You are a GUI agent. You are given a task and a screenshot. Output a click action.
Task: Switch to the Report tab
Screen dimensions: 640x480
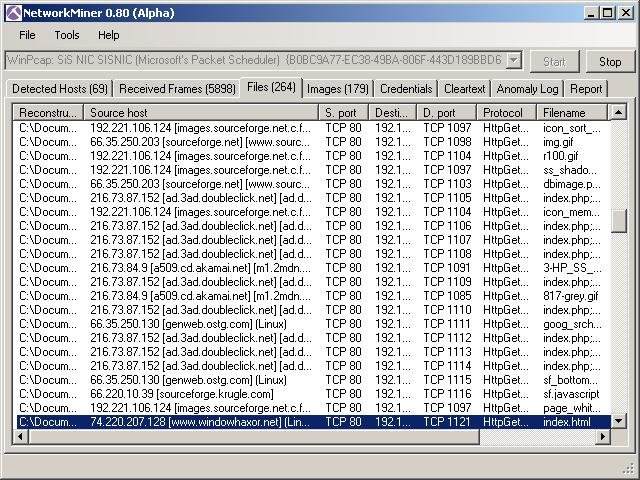(x=586, y=89)
